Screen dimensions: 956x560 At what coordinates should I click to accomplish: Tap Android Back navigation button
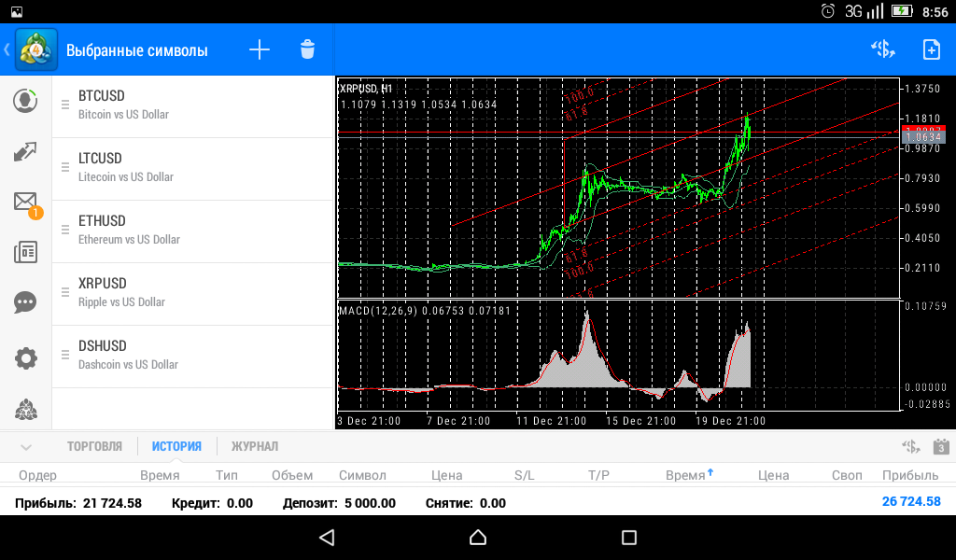[327, 538]
